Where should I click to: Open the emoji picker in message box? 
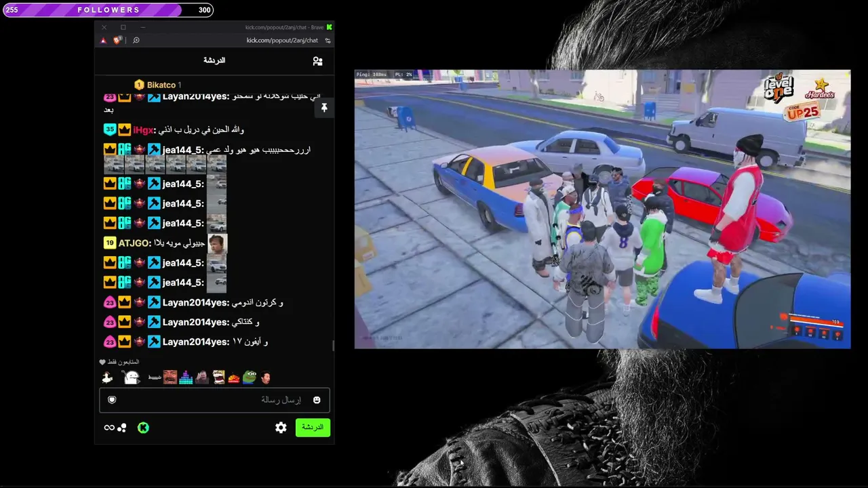317,400
